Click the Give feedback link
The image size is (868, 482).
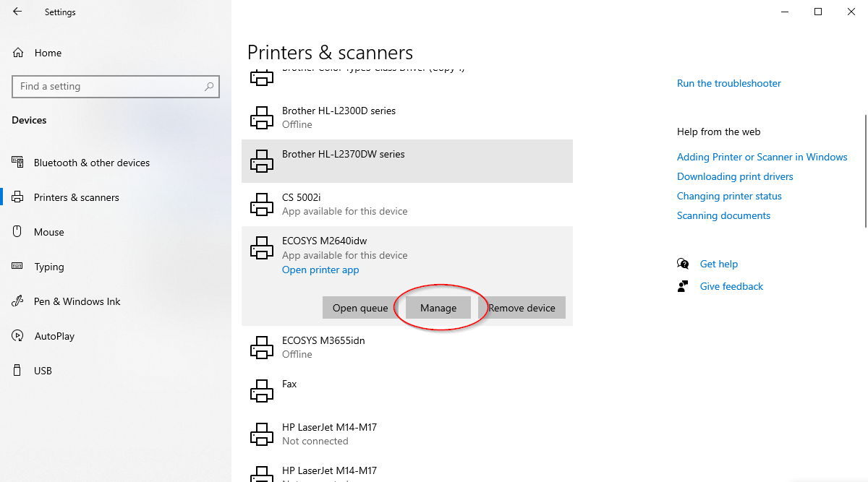[731, 286]
